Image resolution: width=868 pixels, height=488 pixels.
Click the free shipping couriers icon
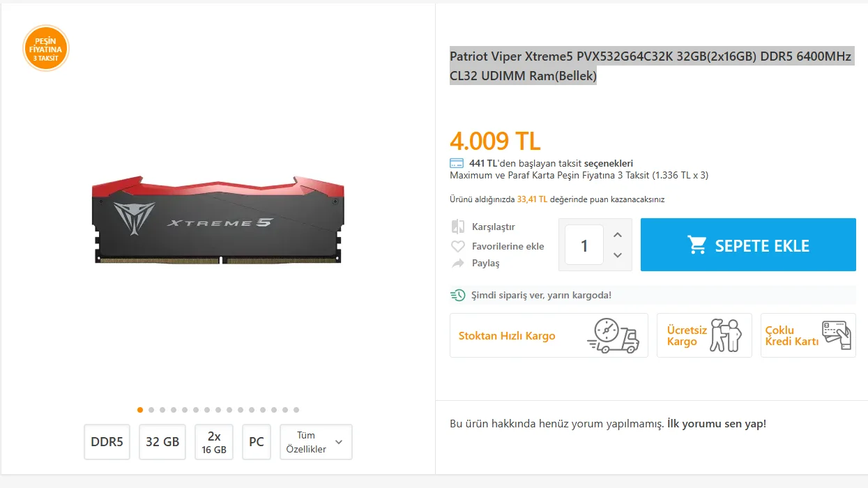726,335
